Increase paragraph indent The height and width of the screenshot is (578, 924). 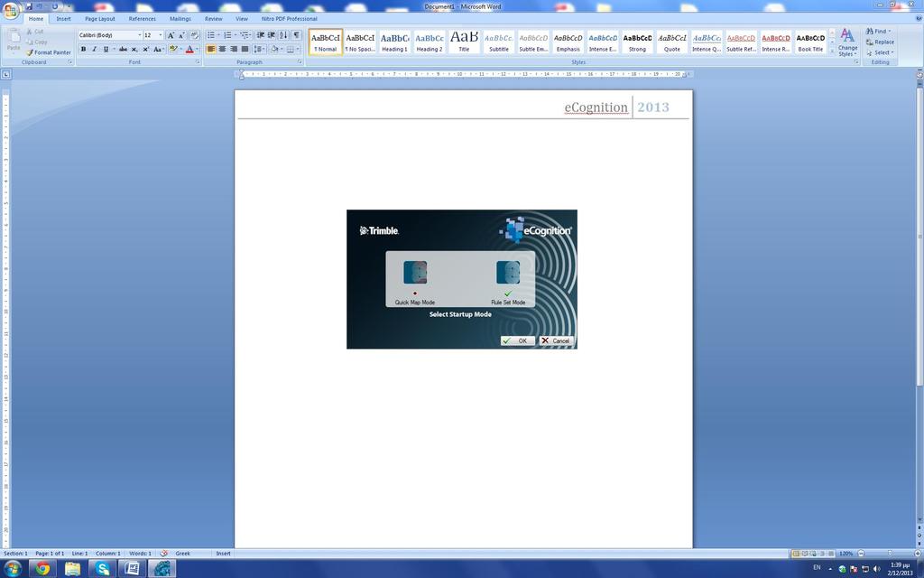pos(272,35)
